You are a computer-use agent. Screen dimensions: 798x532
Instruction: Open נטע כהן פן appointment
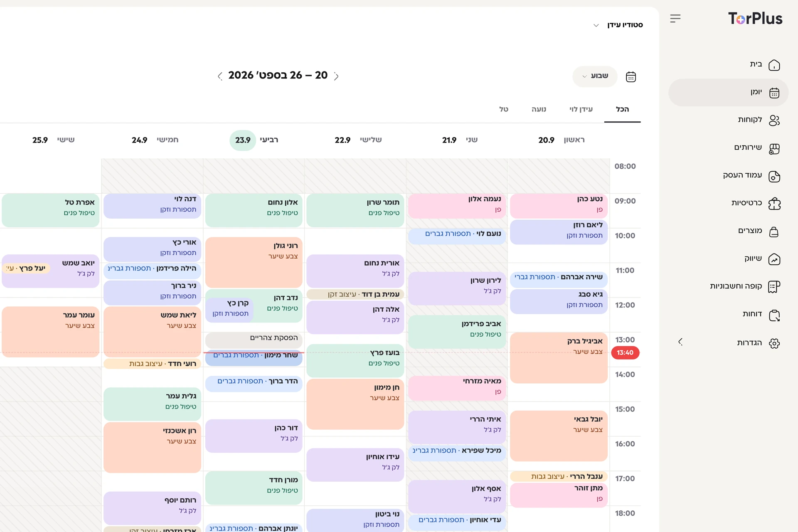coord(559,206)
